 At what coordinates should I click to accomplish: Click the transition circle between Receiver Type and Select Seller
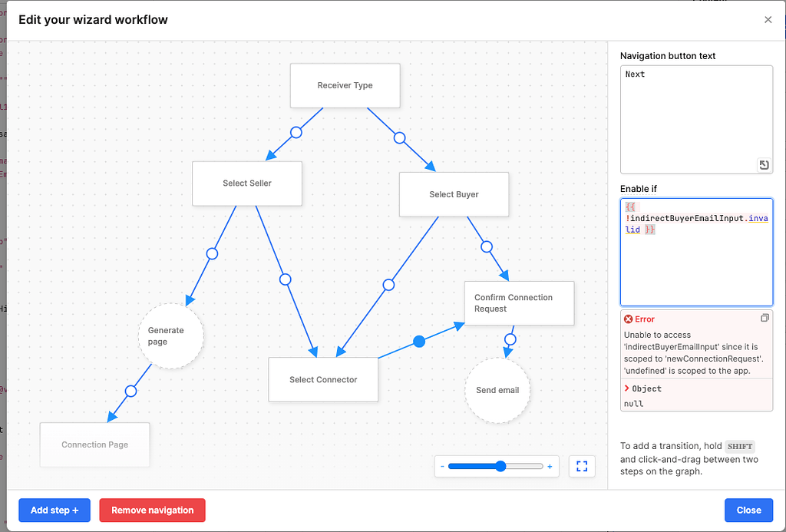coord(296,133)
